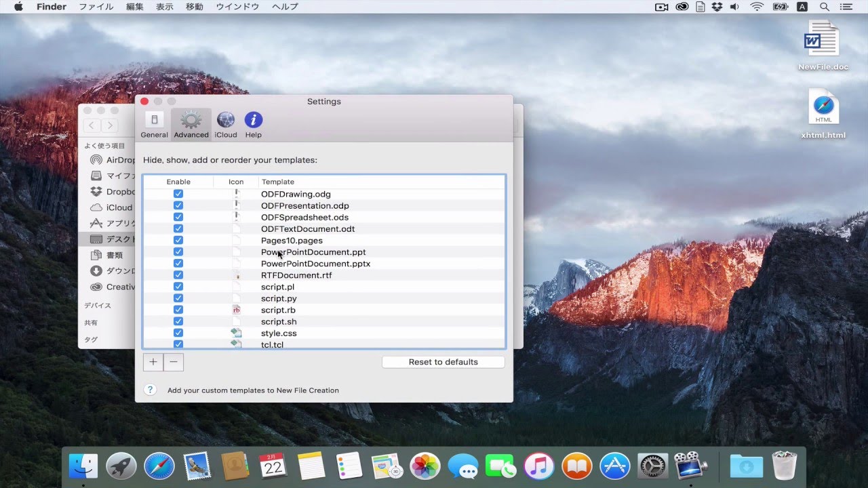Uncheck the ODFPresentation.odp template

click(178, 205)
